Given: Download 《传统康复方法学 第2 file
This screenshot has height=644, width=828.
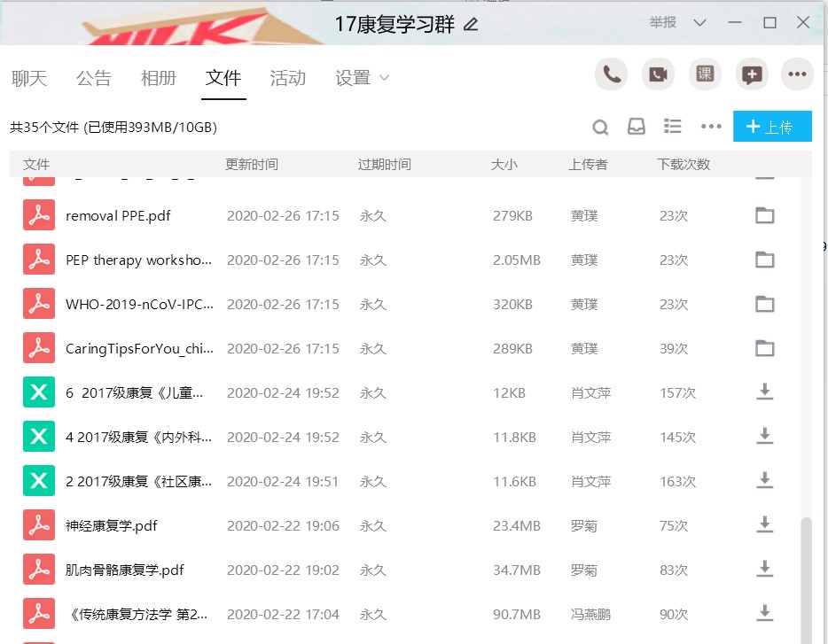Looking at the screenshot, I should 764,613.
